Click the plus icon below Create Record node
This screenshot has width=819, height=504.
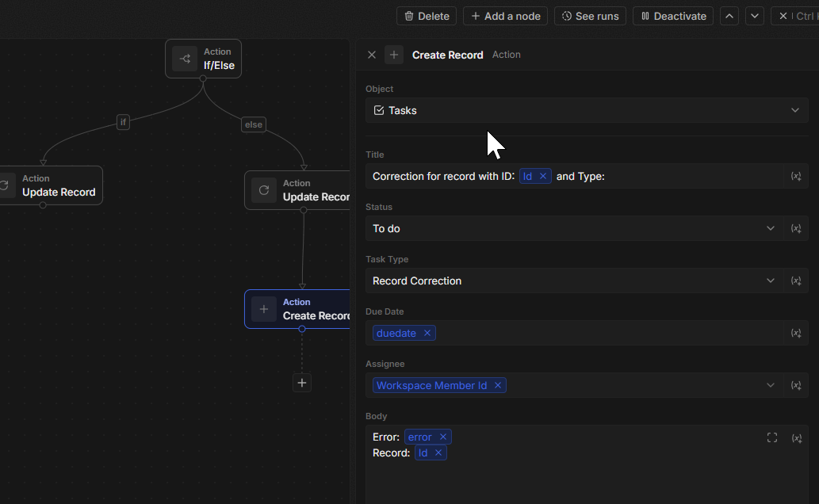coord(302,383)
